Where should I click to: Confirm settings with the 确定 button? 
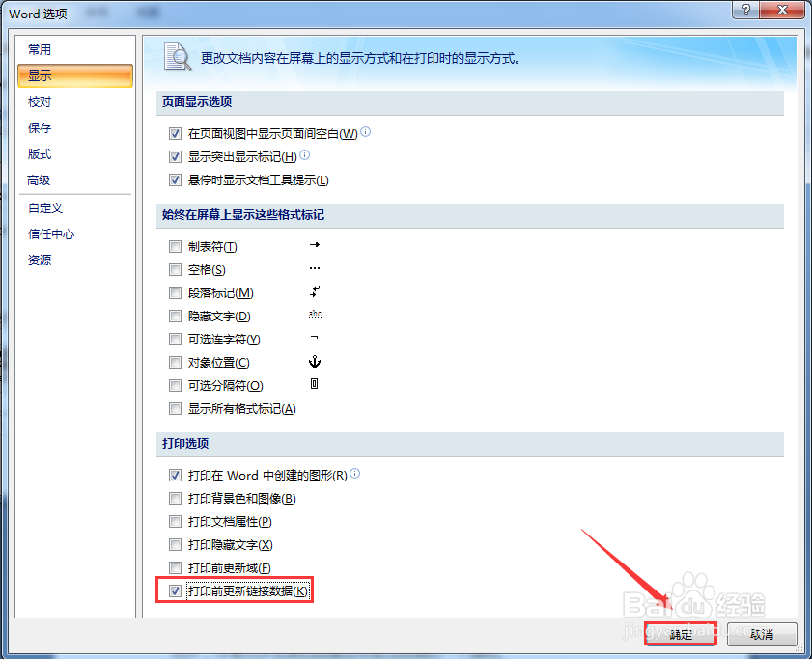point(681,634)
